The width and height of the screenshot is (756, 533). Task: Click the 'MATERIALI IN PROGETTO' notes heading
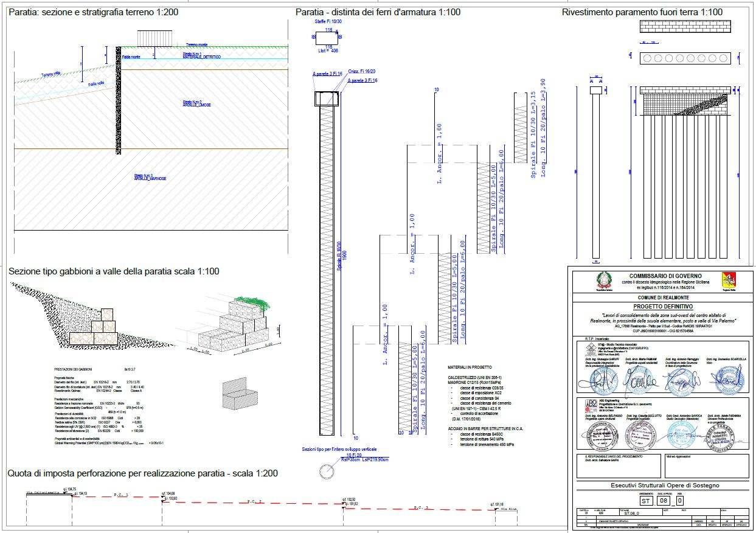pos(471,368)
